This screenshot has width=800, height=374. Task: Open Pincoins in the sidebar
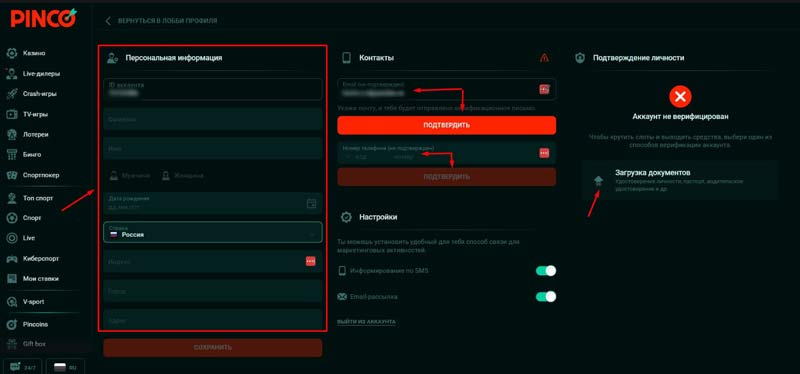tap(34, 325)
